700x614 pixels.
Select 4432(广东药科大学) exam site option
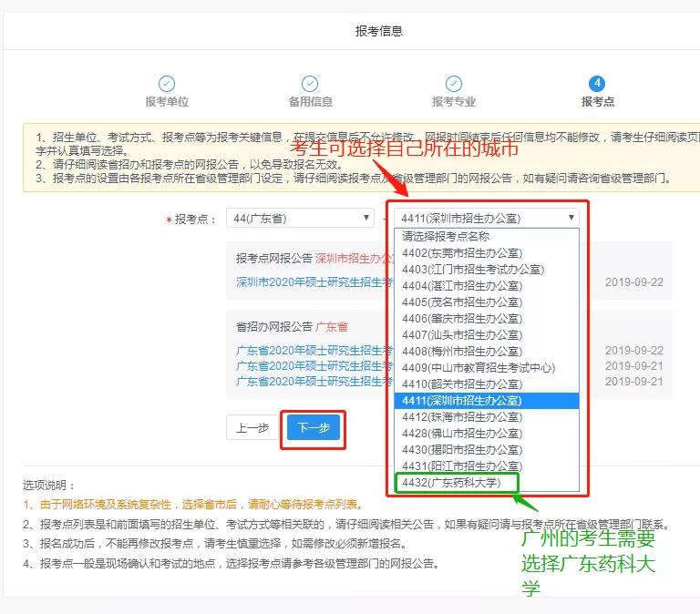pyautogui.click(x=487, y=483)
